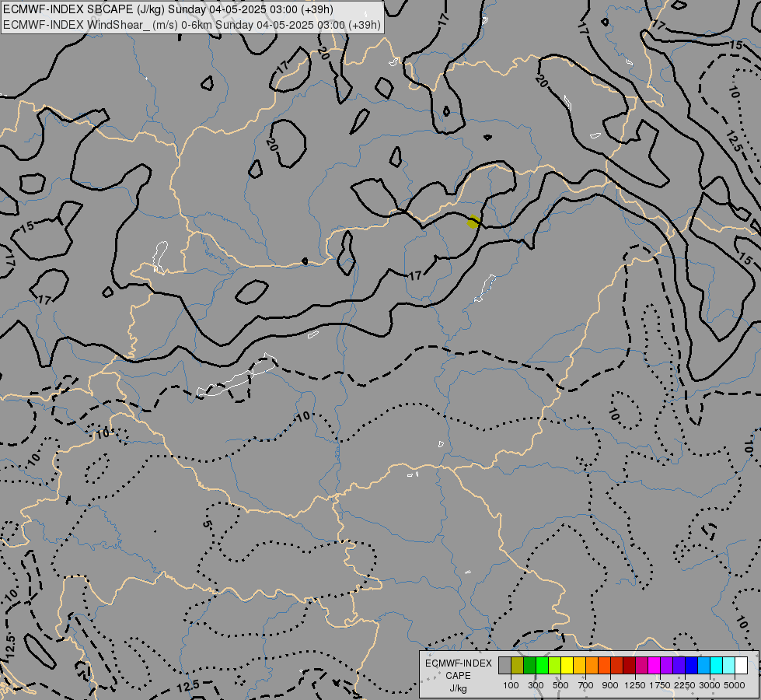
Task: Click the purple swatch starting at 1750
Action: (x=666, y=665)
